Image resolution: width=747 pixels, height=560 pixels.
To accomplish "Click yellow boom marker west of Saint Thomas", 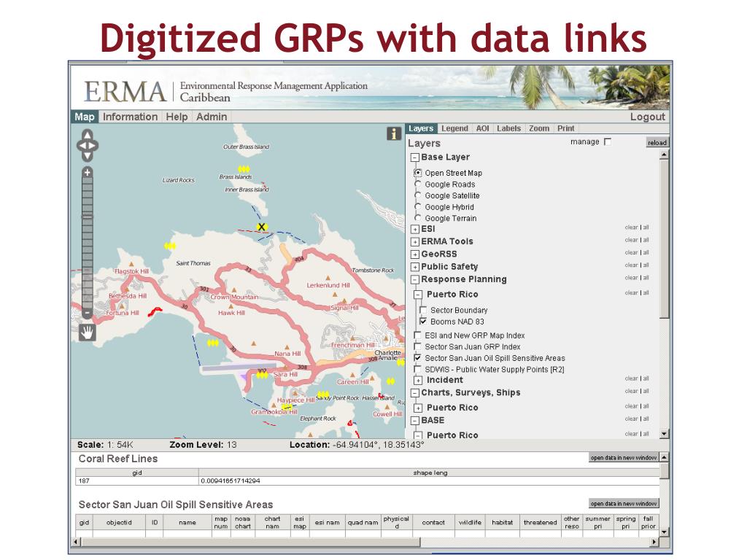I will (x=170, y=246).
